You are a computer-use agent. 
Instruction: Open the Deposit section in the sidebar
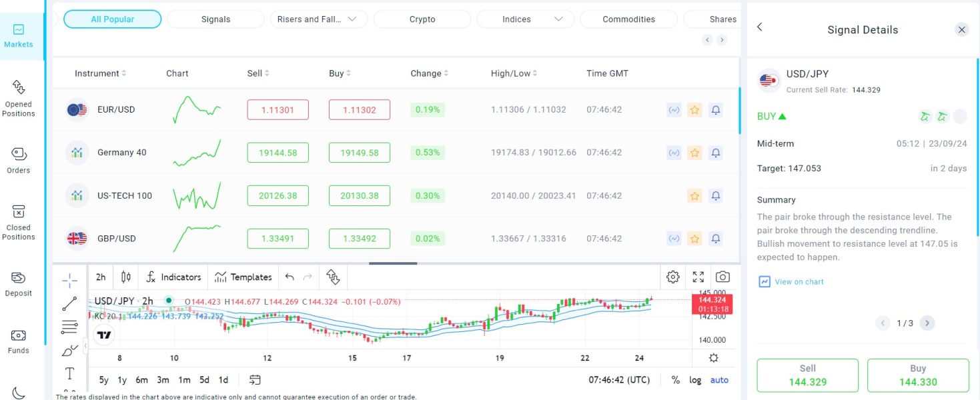click(18, 283)
